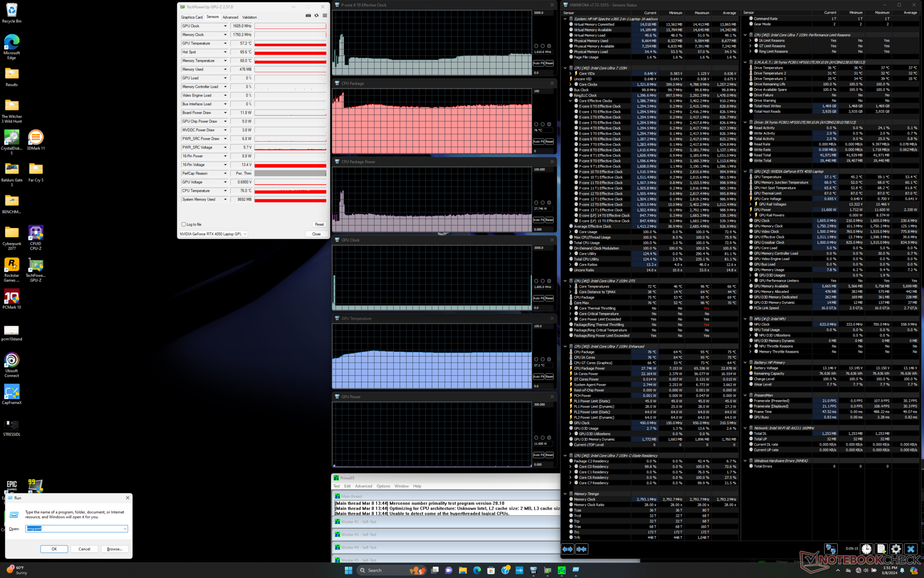Open the GPU-Z hamburger menu icon
The width and height of the screenshot is (924, 578).
(x=325, y=16)
